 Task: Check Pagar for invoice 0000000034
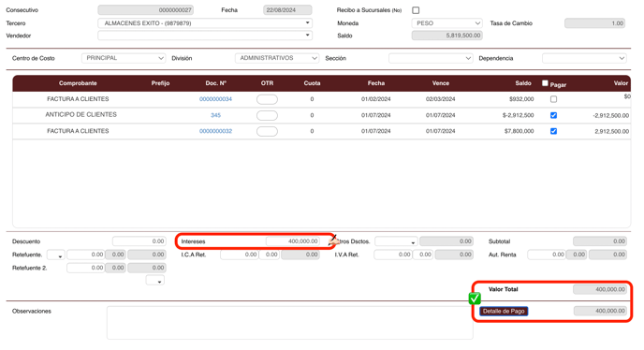point(553,99)
